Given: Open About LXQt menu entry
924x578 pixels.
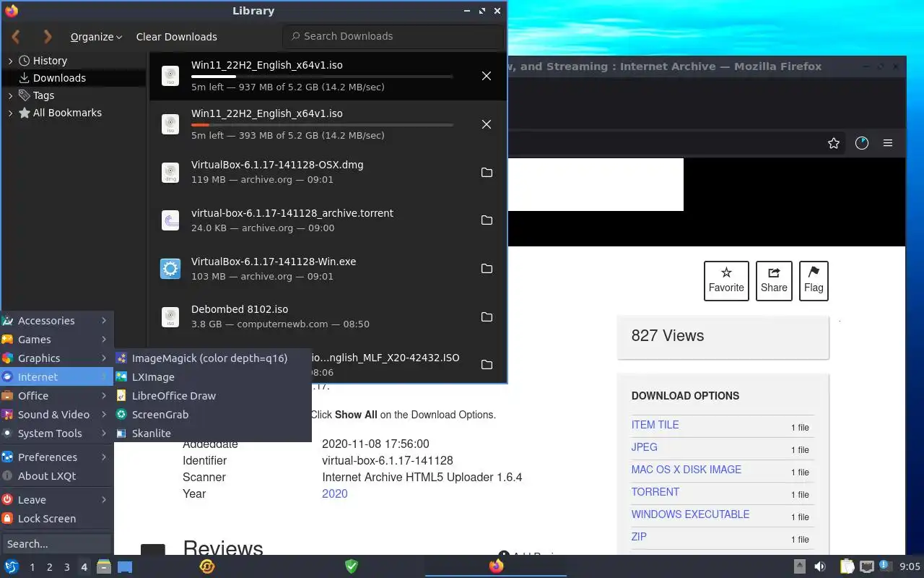Looking at the screenshot, I should 56,476.
